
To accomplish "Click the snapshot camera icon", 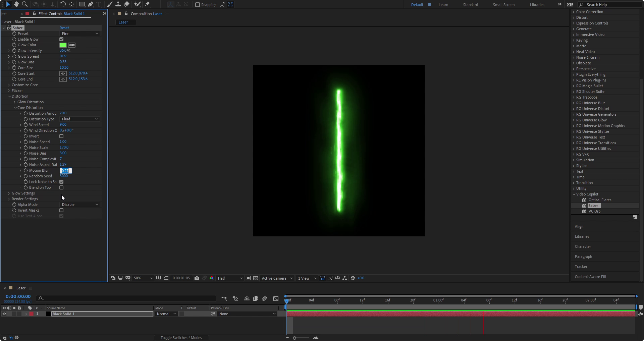I will tap(197, 278).
